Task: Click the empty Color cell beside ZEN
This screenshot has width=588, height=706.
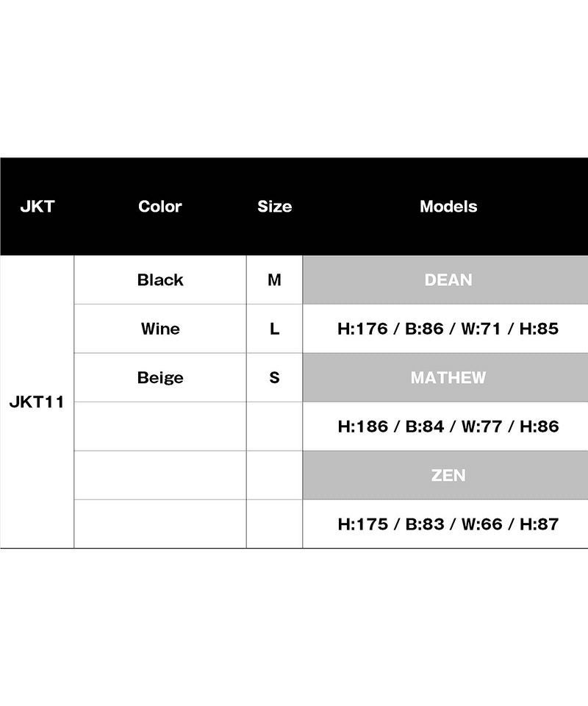Action: (159, 475)
